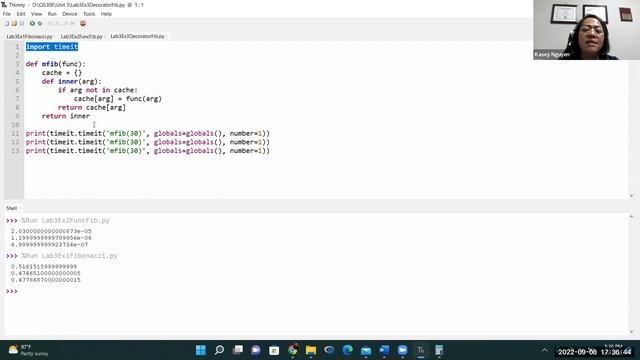Click '%Run Lab3Ex2FuncFib.py' shell command

pyautogui.click(x=65, y=220)
